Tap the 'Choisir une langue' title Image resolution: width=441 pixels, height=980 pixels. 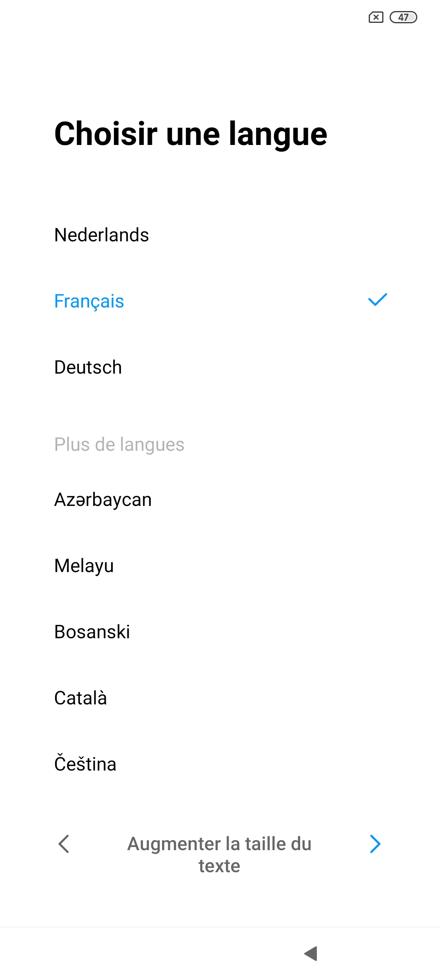(191, 134)
